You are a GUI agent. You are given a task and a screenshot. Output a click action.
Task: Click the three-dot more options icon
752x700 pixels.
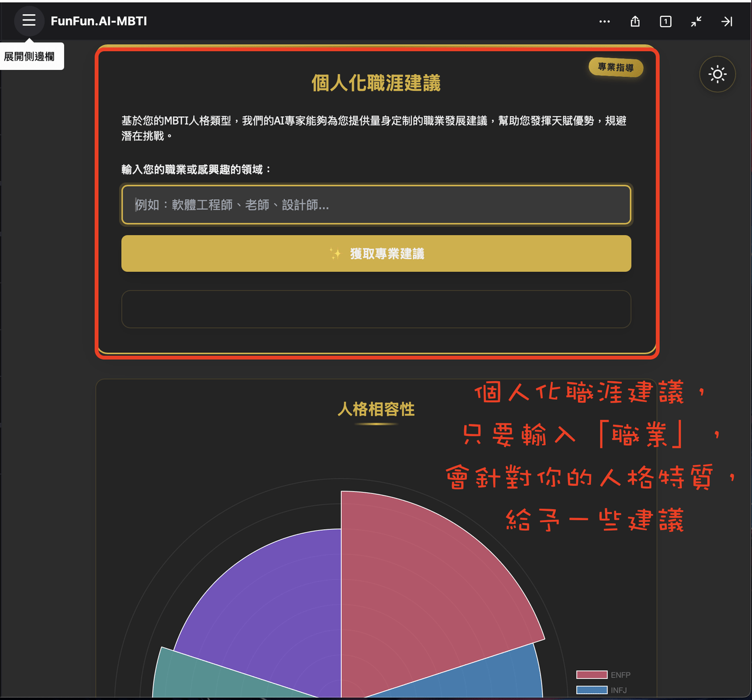point(605,21)
